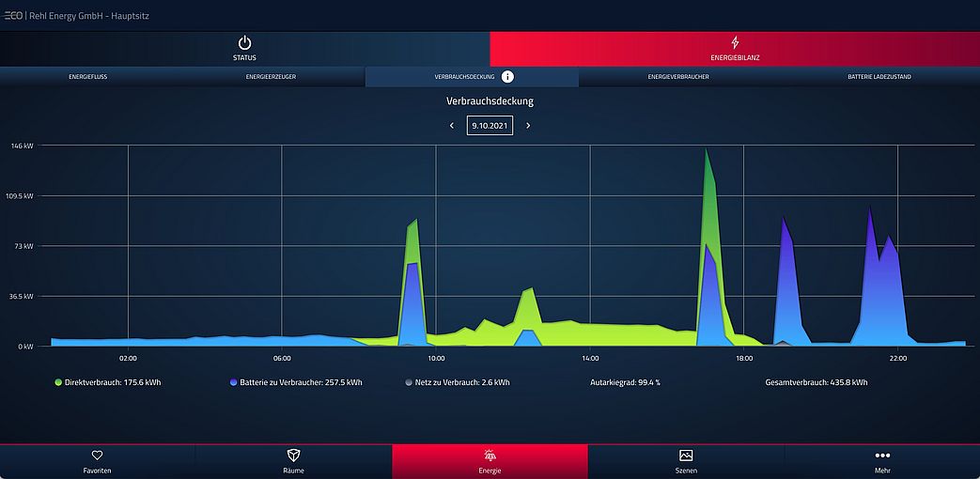Go to previous day arrow
This screenshot has width=980, height=479.
pos(452,126)
